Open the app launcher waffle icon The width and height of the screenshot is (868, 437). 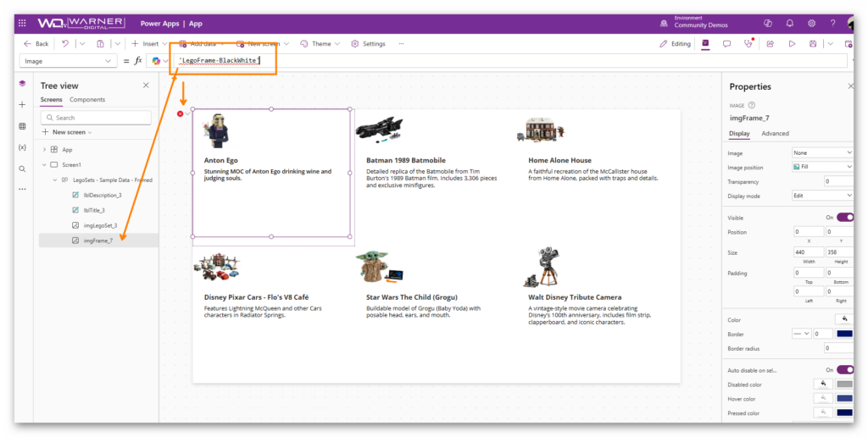coord(22,23)
